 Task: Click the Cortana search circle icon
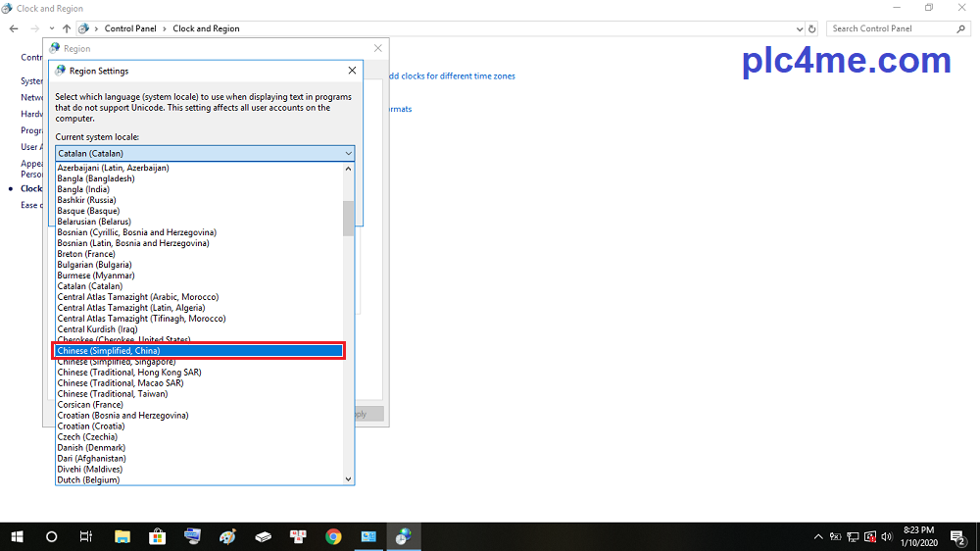click(52, 536)
